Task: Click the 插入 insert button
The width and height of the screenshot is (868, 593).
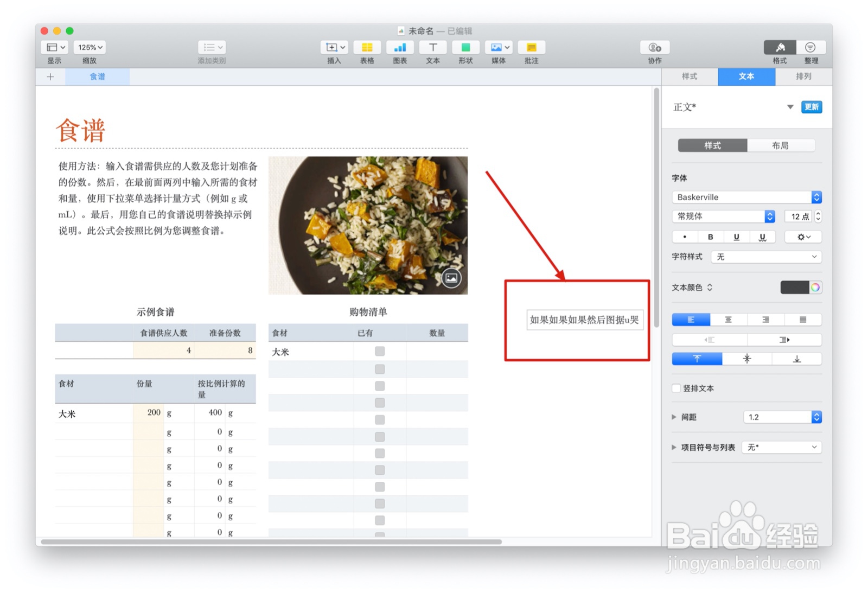Action: click(x=334, y=48)
